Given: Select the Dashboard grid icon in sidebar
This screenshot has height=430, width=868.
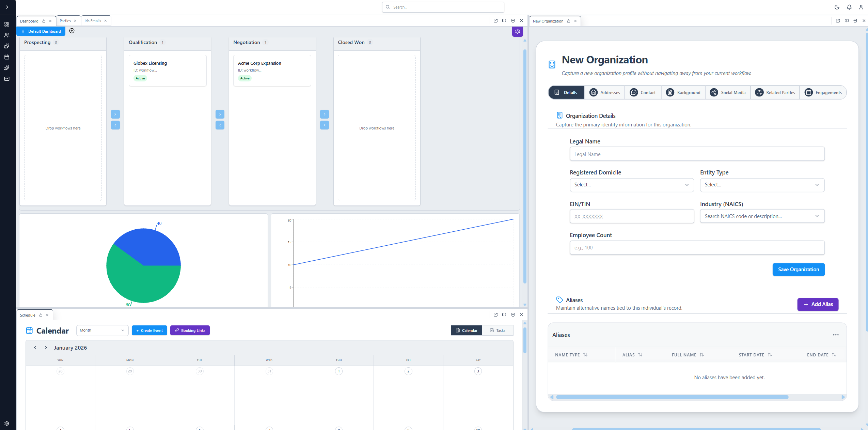Looking at the screenshot, I should click(7, 24).
